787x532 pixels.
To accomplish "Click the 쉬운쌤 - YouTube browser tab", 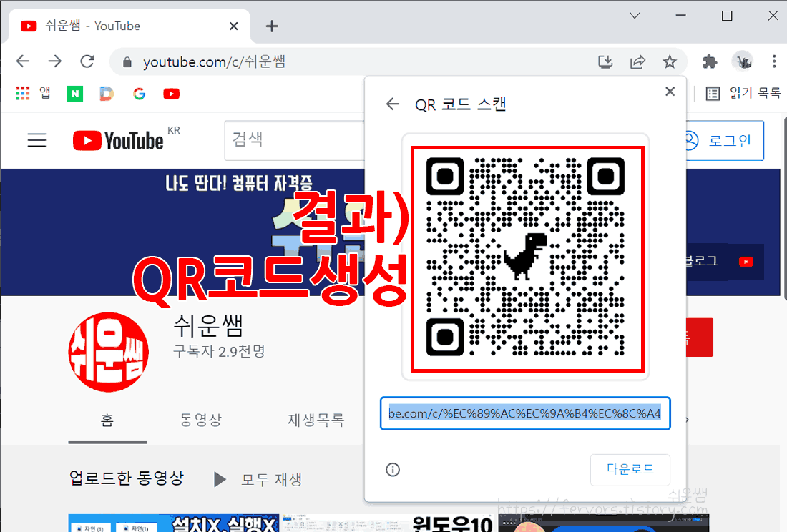I will click(129, 26).
